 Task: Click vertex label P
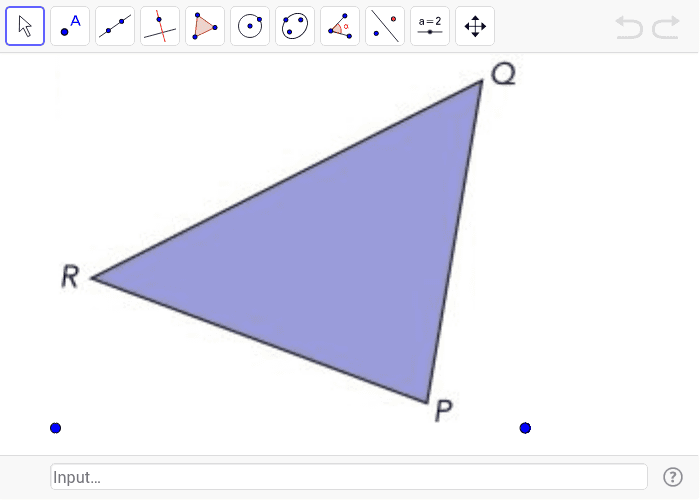[444, 410]
